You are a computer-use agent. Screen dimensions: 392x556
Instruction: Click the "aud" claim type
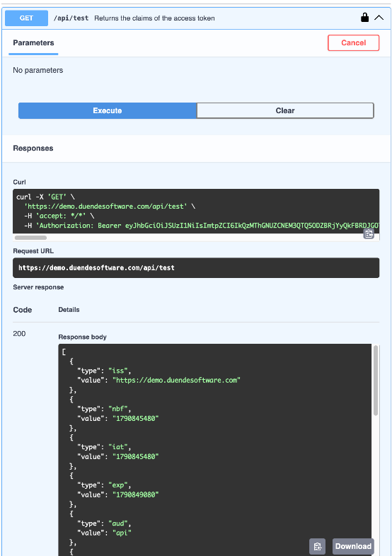pos(120,523)
